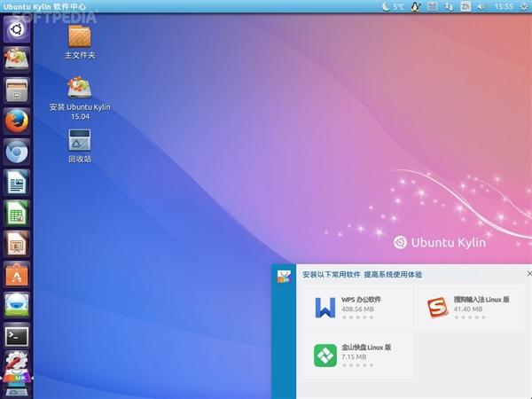Click the Kingsoft KuaiPan green icon
The height and width of the screenshot is (399, 532).
pos(325,355)
